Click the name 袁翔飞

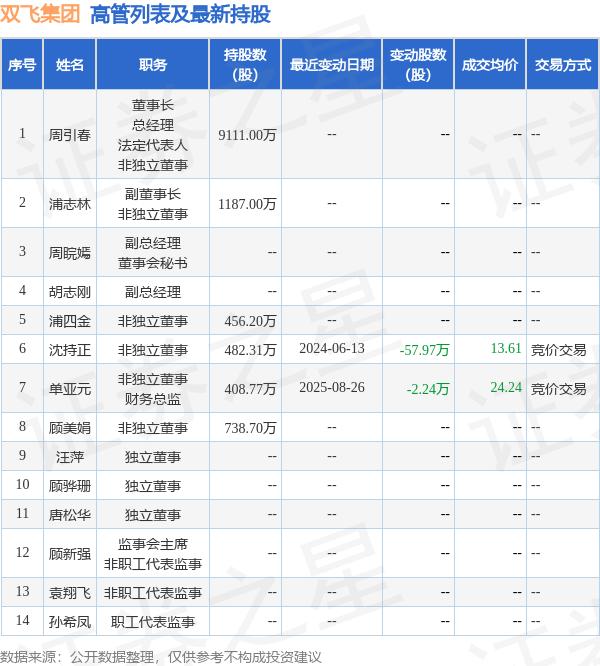click(70, 593)
